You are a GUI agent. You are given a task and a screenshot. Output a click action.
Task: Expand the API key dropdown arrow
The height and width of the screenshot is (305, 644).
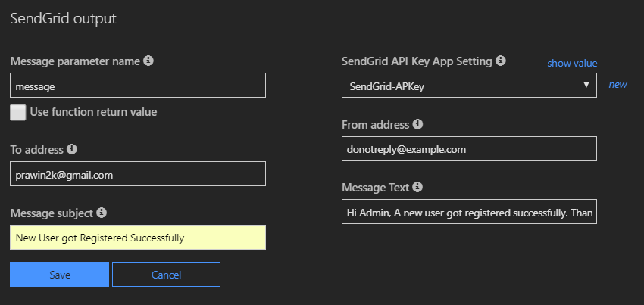coord(586,85)
